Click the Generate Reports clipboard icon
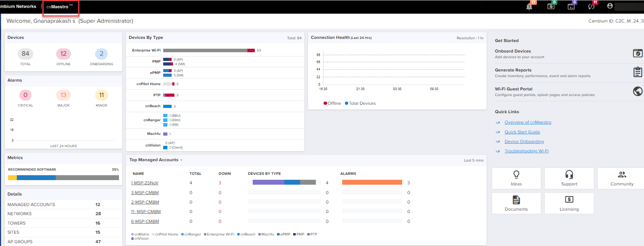The image size is (644, 246). pyautogui.click(x=637, y=72)
